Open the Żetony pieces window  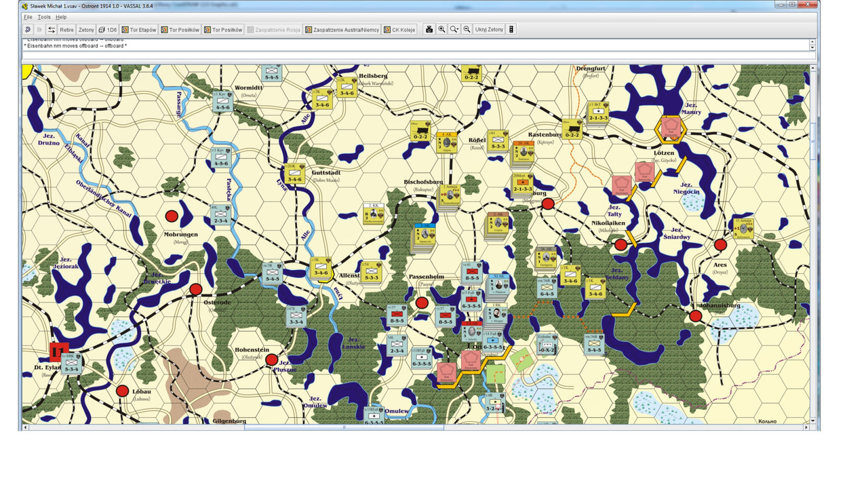(86, 30)
